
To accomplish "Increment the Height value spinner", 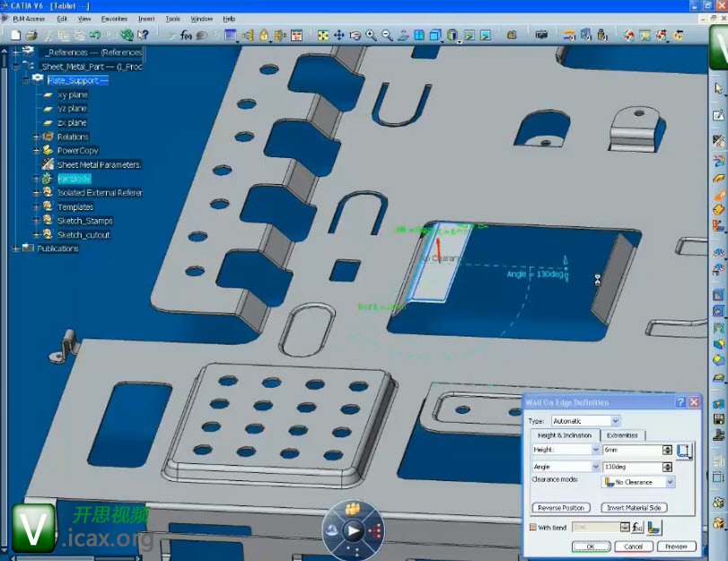I will coord(667,447).
